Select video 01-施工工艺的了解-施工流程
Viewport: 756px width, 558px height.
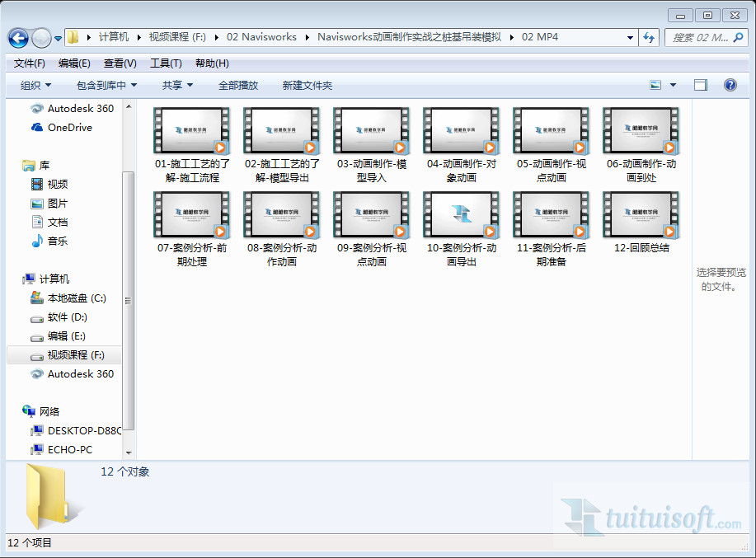coord(192,146)
